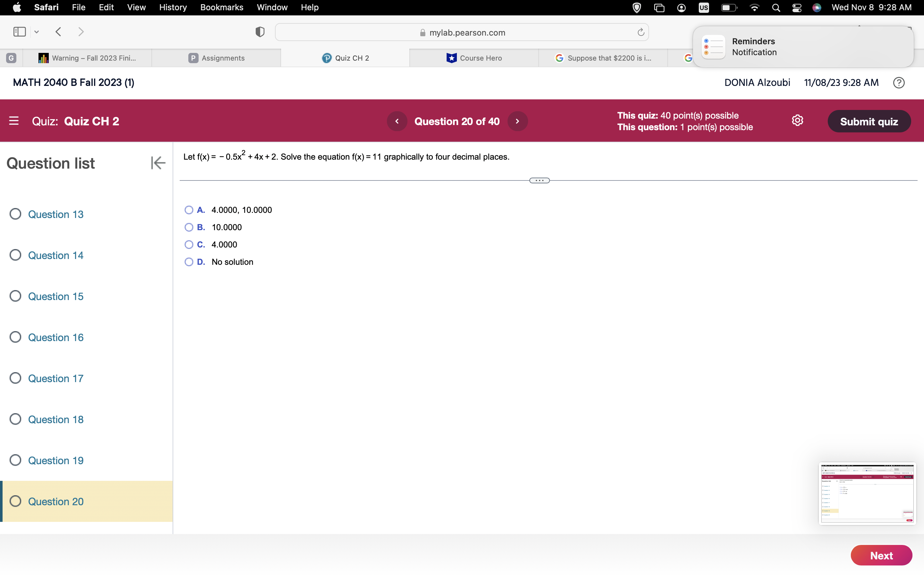The image size is (924, 577).
Task: Select answer choice D, No solution
Action: click(189, 262)
